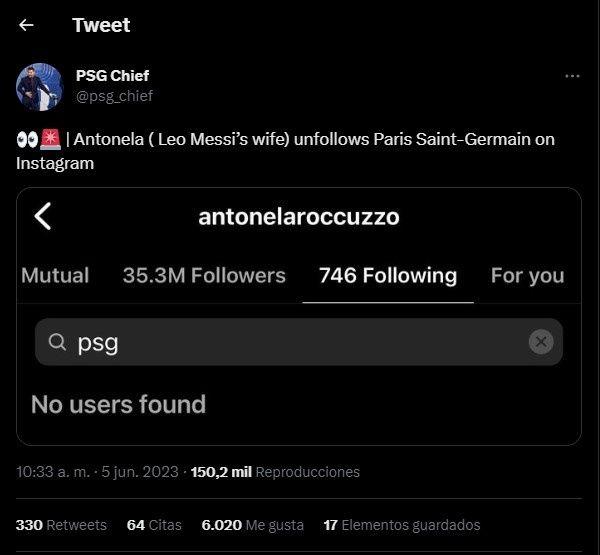Screen dimensions: 600x555
Task: Switch to the For you tab
Action: coord(528,275)
